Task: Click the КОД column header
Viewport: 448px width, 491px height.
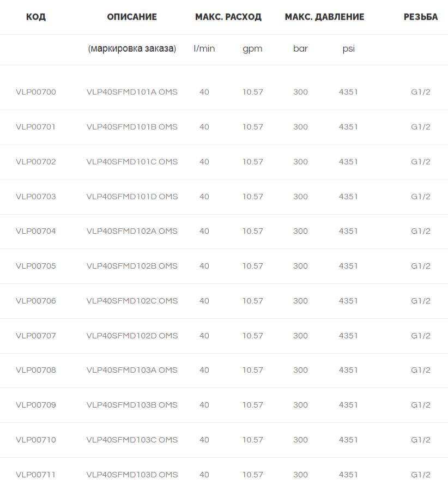Action: 35,17
